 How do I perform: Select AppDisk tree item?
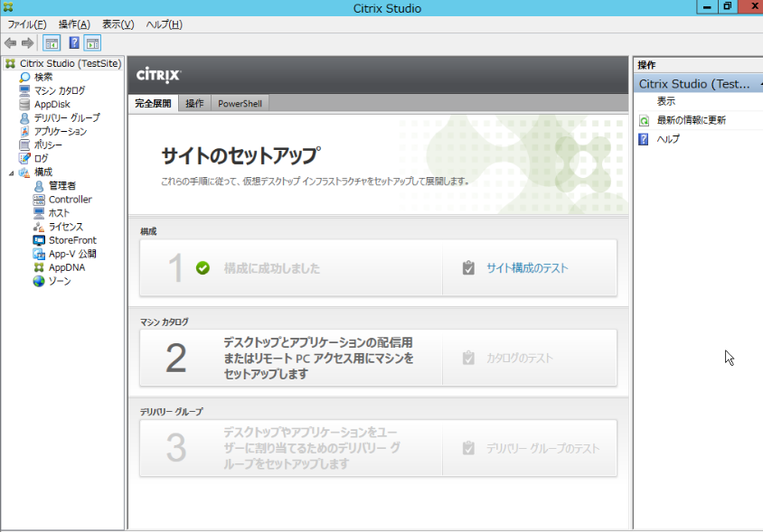[52, 104]
